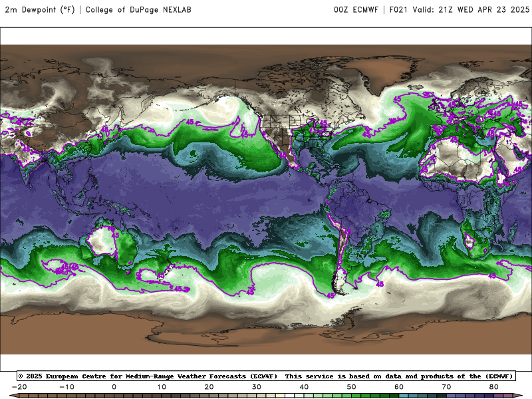This screenshot has height=399, width=532.
Task: Click the -20 label on color scale
Action: [x=19, y=387]
